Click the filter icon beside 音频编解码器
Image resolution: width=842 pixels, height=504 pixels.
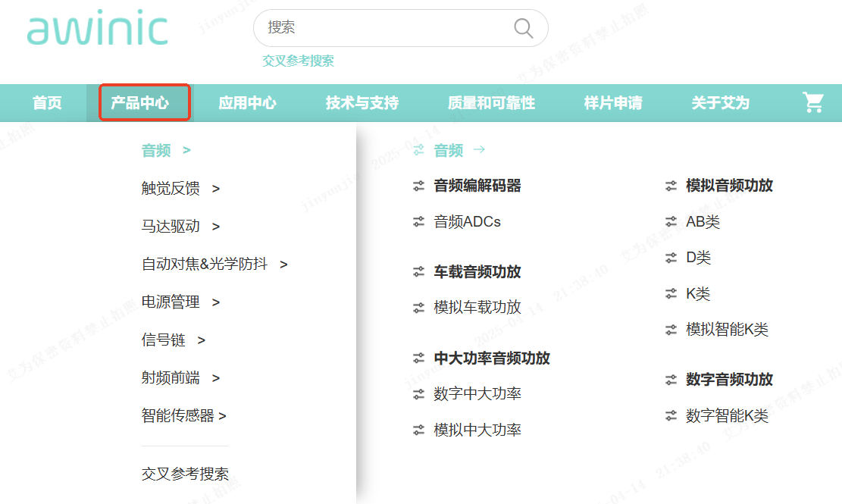tap(418, 186)
